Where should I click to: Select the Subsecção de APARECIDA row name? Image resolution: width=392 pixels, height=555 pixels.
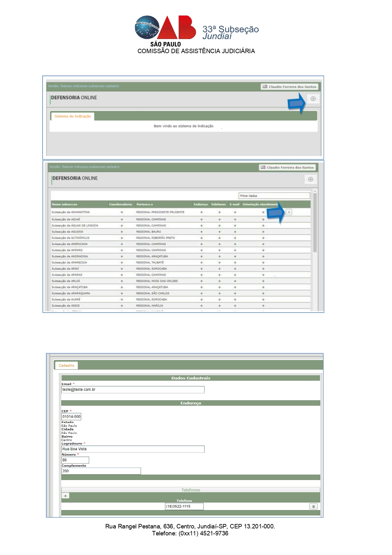click(x=69, y=263)
